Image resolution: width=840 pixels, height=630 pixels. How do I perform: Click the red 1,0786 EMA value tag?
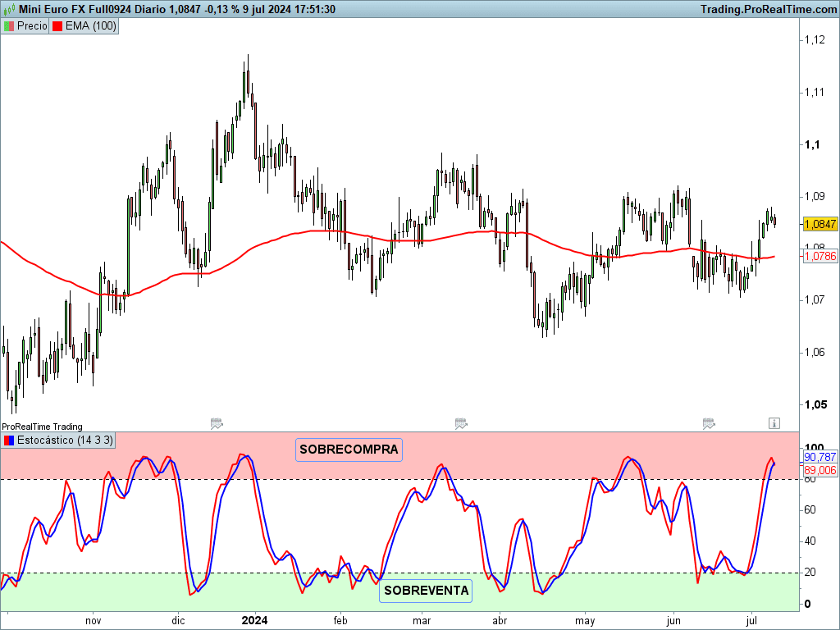tap(820, 256)
